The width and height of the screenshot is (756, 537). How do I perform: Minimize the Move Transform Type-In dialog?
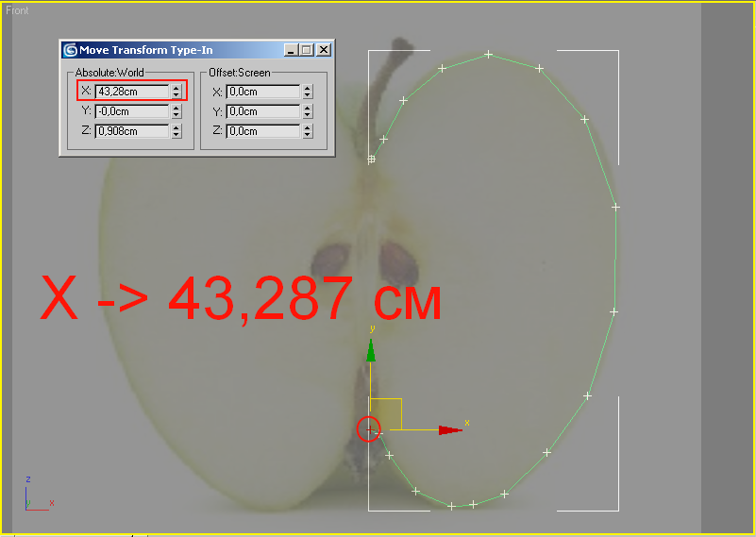tap(291, 50)
